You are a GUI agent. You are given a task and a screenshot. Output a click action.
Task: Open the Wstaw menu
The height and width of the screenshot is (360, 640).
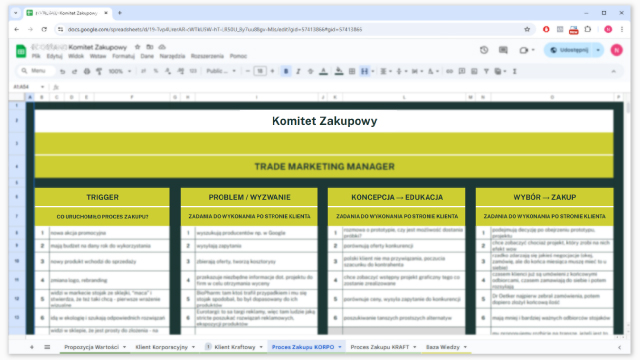(98, 56)
